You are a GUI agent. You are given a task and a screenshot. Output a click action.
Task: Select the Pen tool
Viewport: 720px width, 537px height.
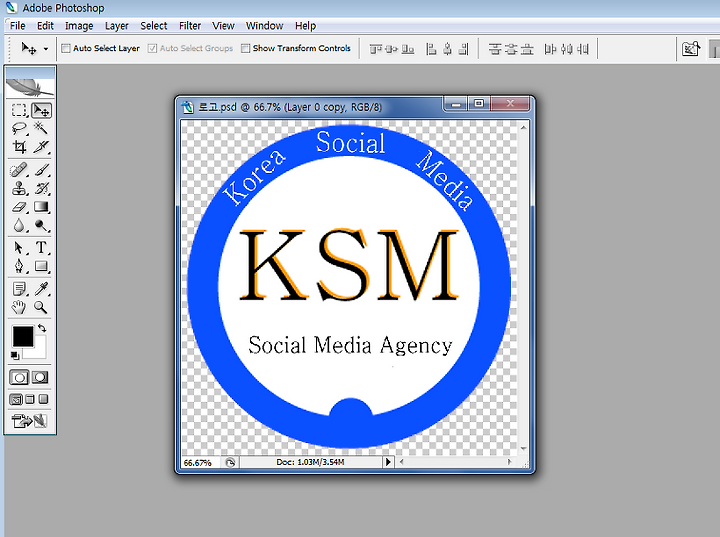(x=19, y=266)
